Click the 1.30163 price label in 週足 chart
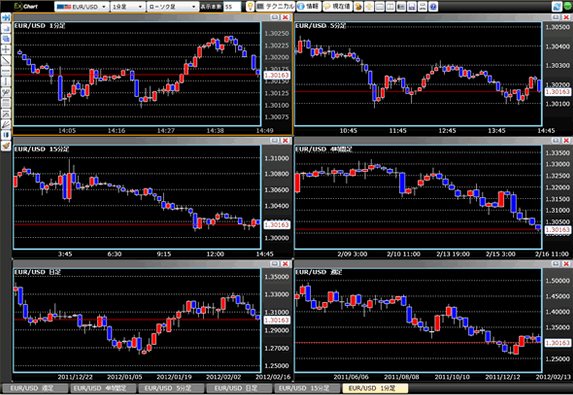The image size is (573, 395). [x=557, y=343]
